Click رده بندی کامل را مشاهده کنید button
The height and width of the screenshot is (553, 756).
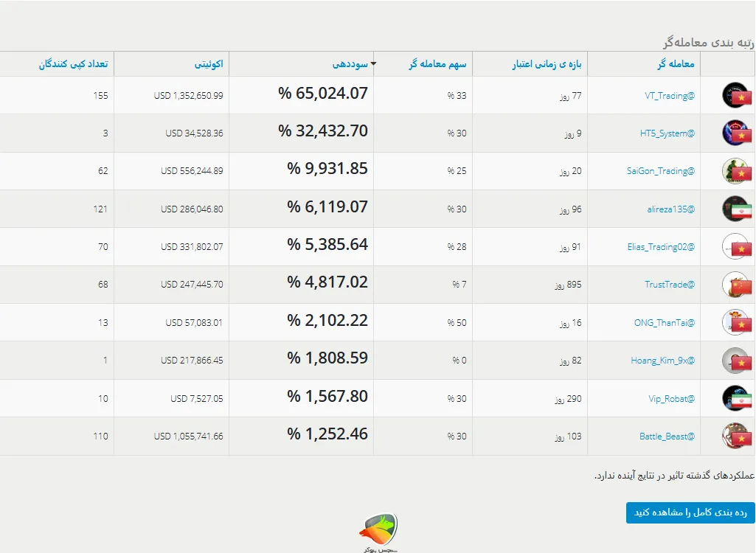point(690,513)
